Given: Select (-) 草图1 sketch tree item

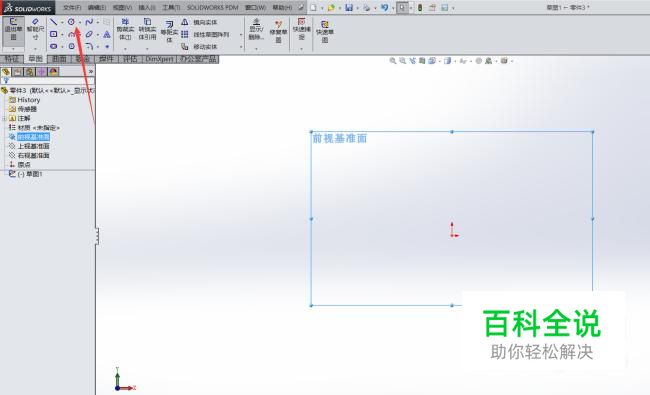Looking at the screenshot, I should tap(30, 174).
